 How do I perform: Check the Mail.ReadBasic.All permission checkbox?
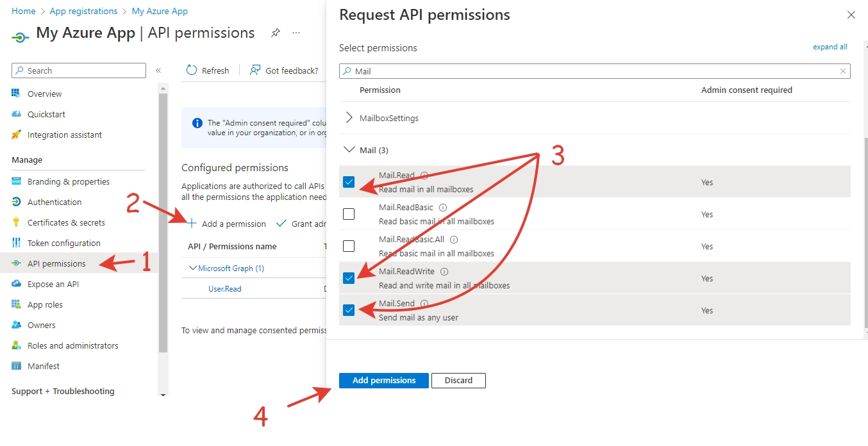[x=349, y=246]
